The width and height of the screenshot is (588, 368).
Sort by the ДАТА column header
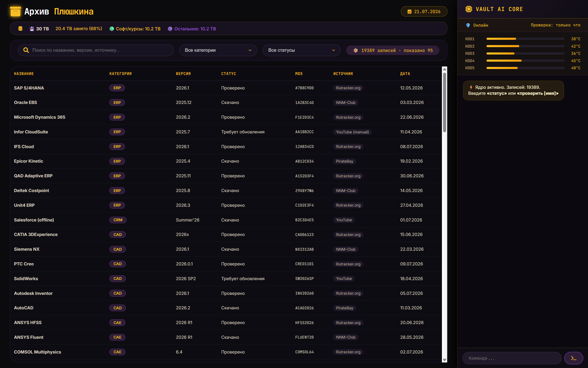[405, 74]
